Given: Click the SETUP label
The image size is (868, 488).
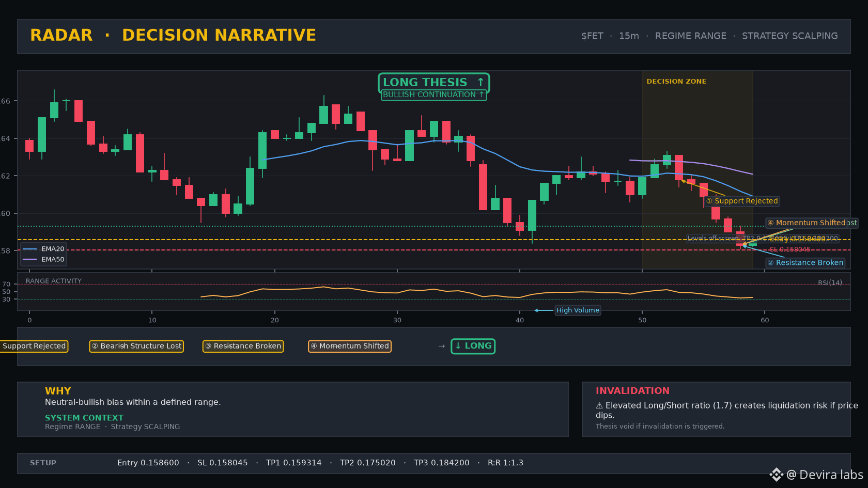Looking at the screenshot, I should (43, 463).
